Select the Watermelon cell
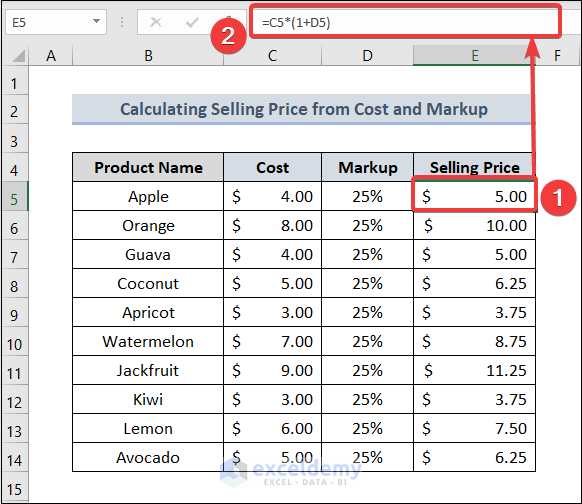The width and height of the screenshot is (582, 504). point(148,341)
